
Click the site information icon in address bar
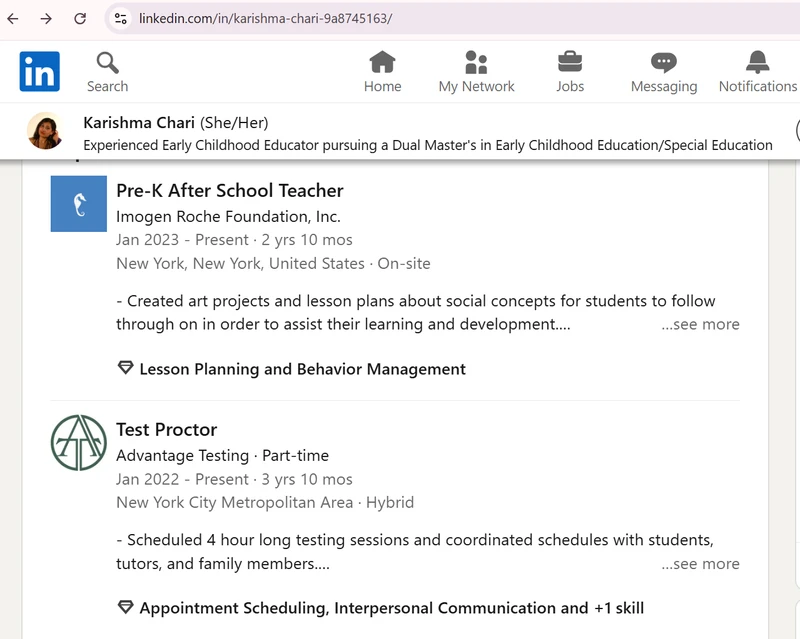click(120, 19)
